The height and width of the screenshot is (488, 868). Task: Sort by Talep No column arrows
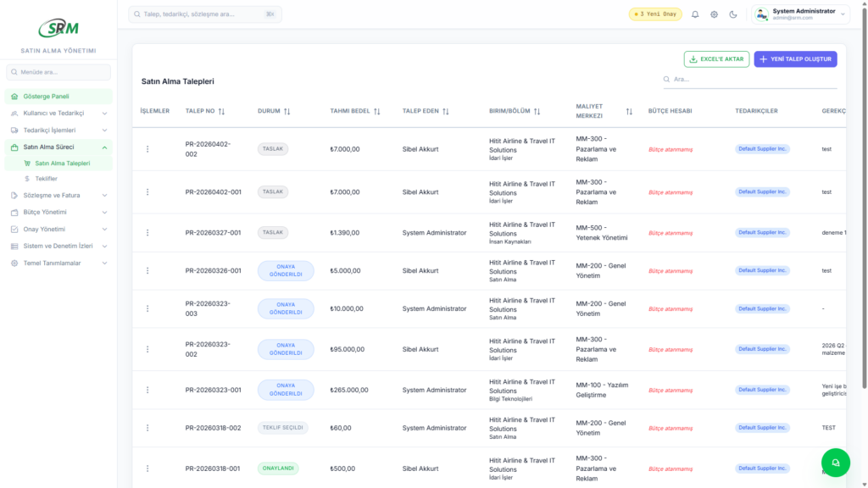(x=221, y=111)
